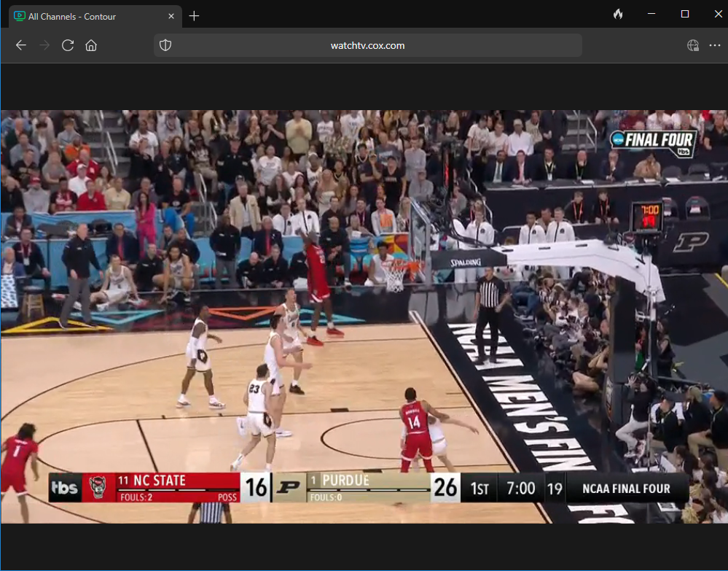Select the All Channels - Contour tab

point(95,16)
